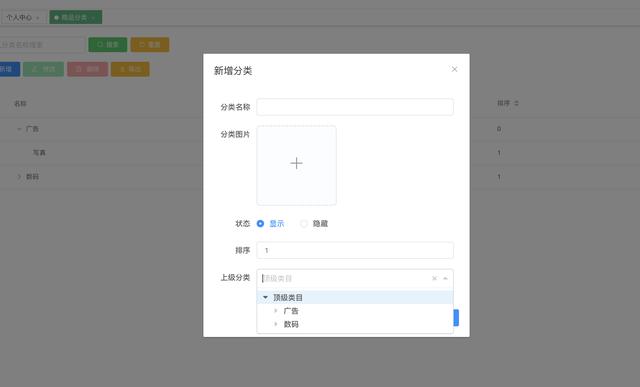The image size is (640, 387).
Task: Expand the 数码 node in dropdown
Action: [276, 325]
